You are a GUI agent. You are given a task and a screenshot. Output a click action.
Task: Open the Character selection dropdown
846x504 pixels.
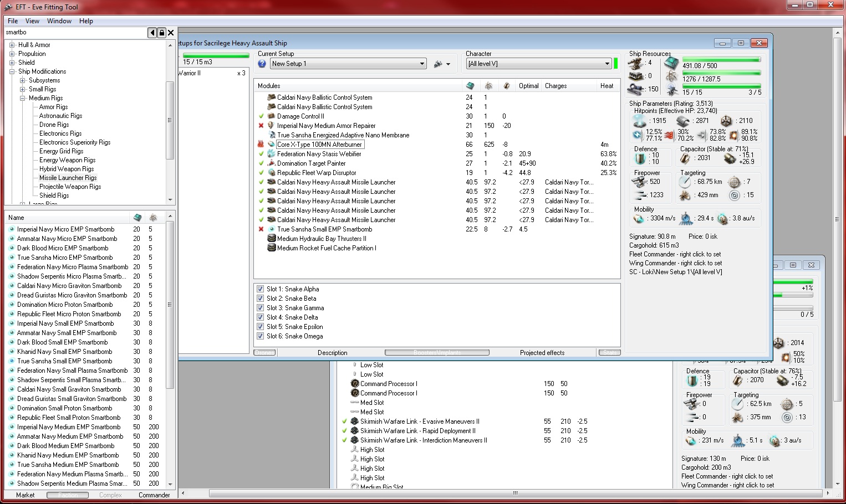click(x=607, y=64)
